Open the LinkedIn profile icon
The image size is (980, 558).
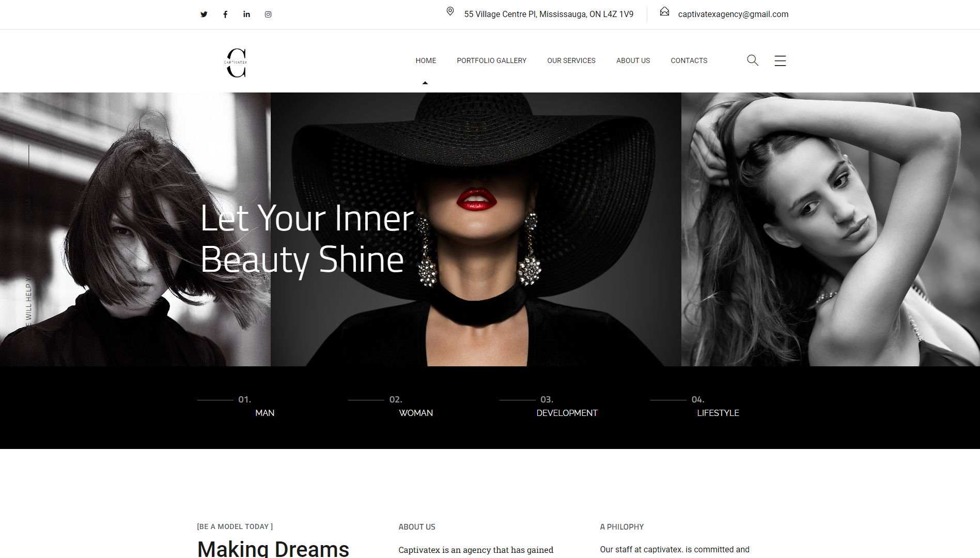[x=246, y=14]
